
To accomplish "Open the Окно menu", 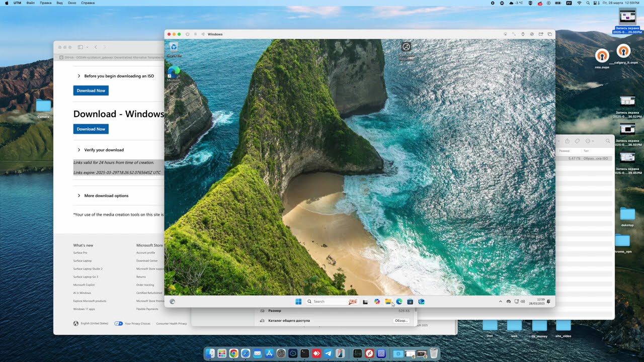I will 72,3.
